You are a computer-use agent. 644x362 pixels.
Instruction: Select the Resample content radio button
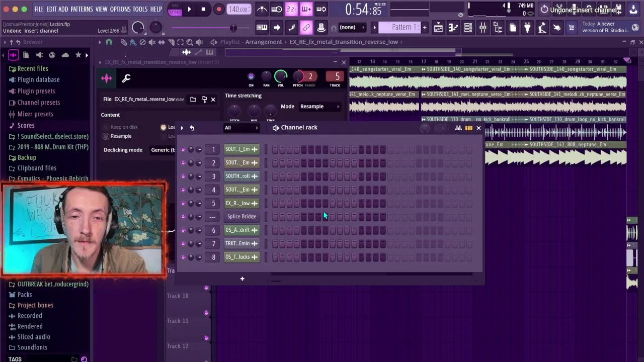[x=106, y=136]
